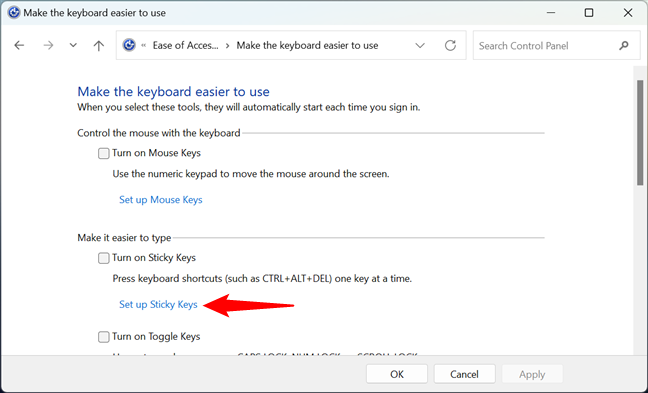
Task: Maximize the keyboard settings window
Action: coord(589,13)
